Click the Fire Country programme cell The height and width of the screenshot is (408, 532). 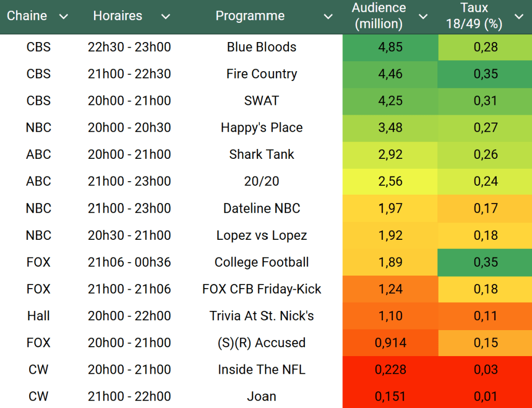[261, 74]
